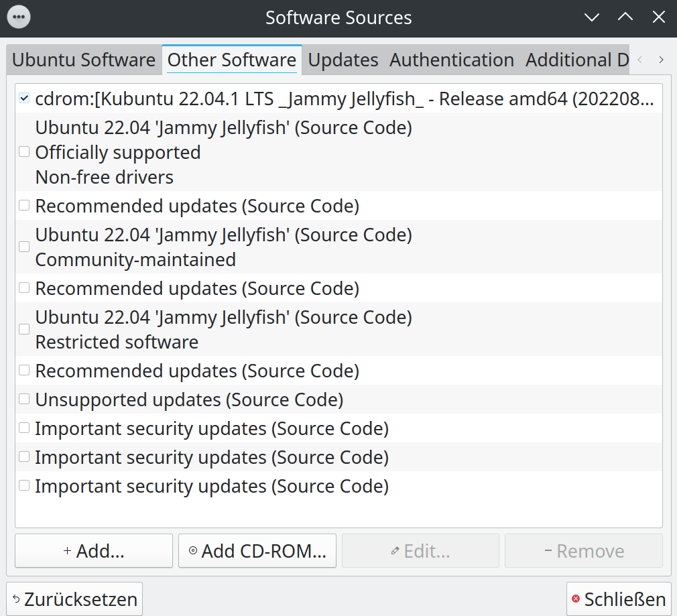Enable Officially supported source code checkbox

coord(24,152)
